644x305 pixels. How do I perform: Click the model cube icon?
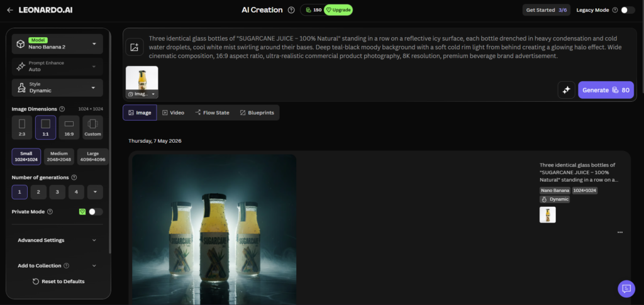pos(20,44)
